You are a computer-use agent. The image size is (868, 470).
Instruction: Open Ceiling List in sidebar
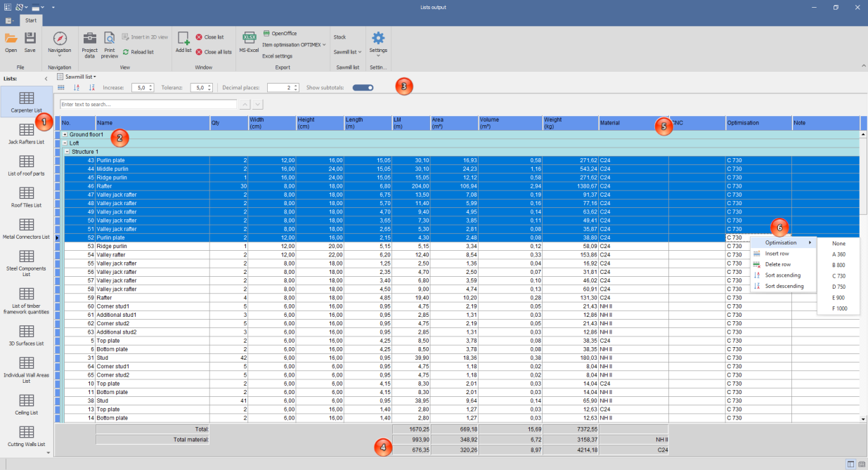pyautogui.click(x=27, y=404)
